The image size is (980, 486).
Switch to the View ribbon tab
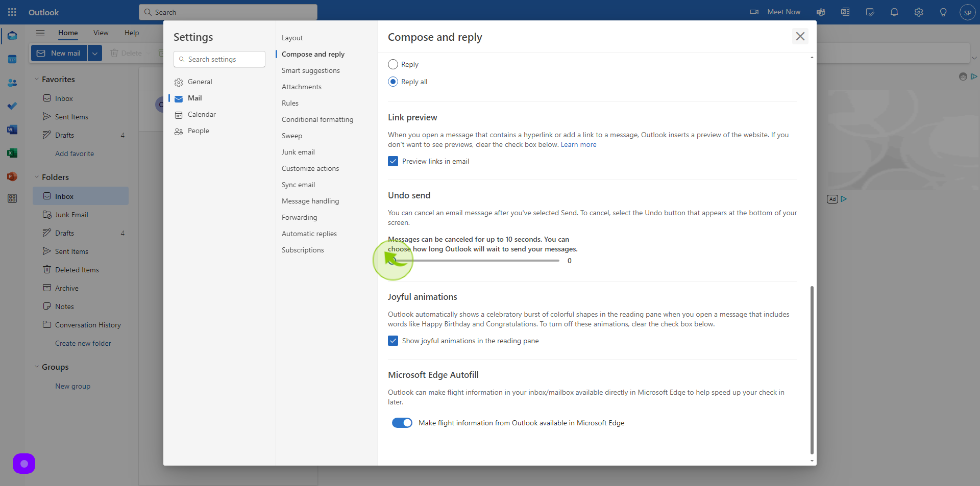point(101,33)
